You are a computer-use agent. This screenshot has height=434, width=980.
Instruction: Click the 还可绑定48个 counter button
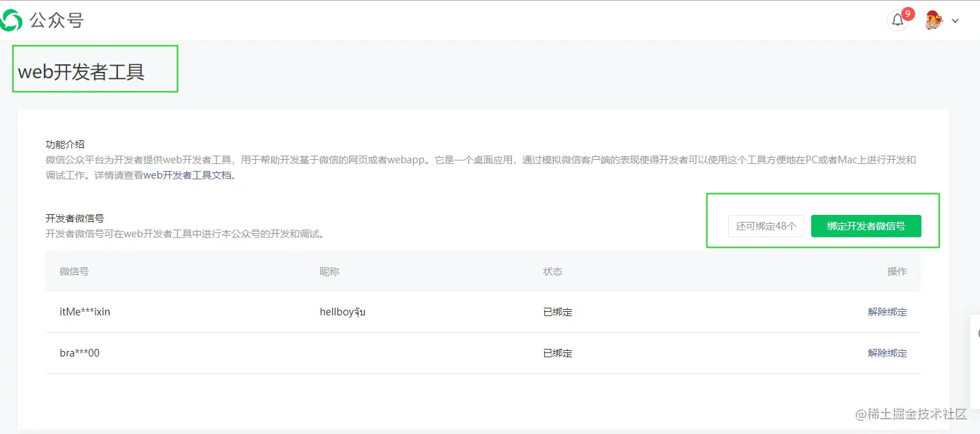pyautogui.click(x=765, y=226)
